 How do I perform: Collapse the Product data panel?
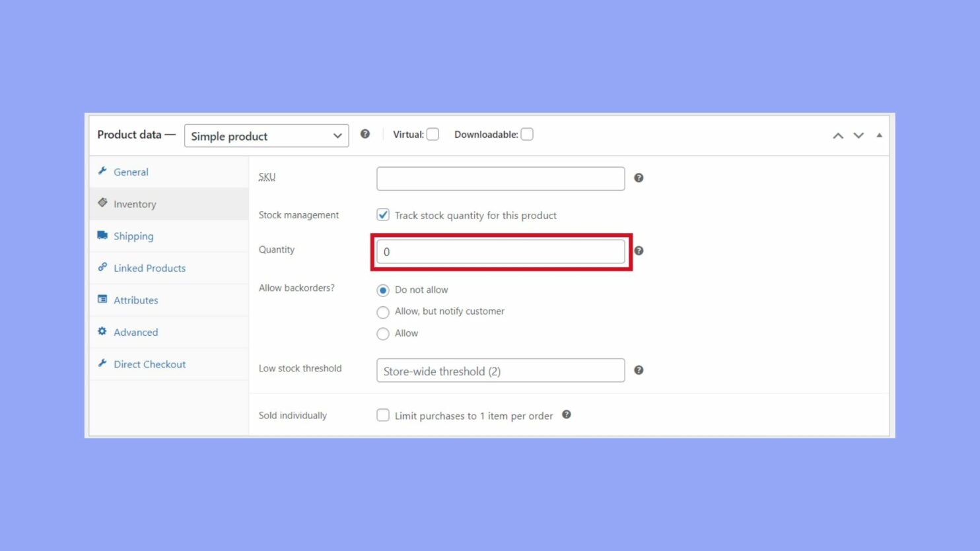[879, 135]
